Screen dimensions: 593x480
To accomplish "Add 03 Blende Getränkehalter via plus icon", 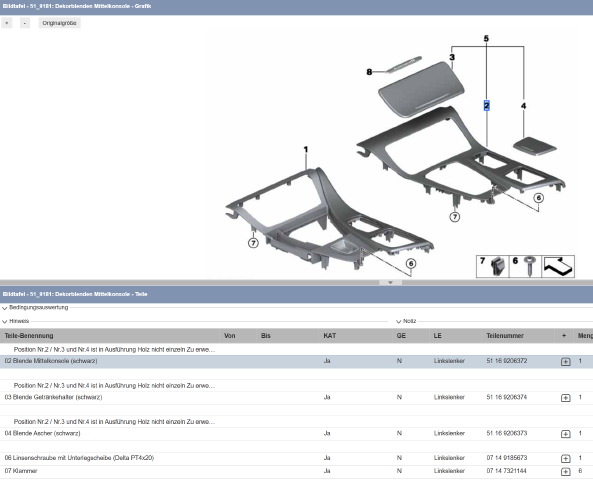I will (x=565, y=398).
